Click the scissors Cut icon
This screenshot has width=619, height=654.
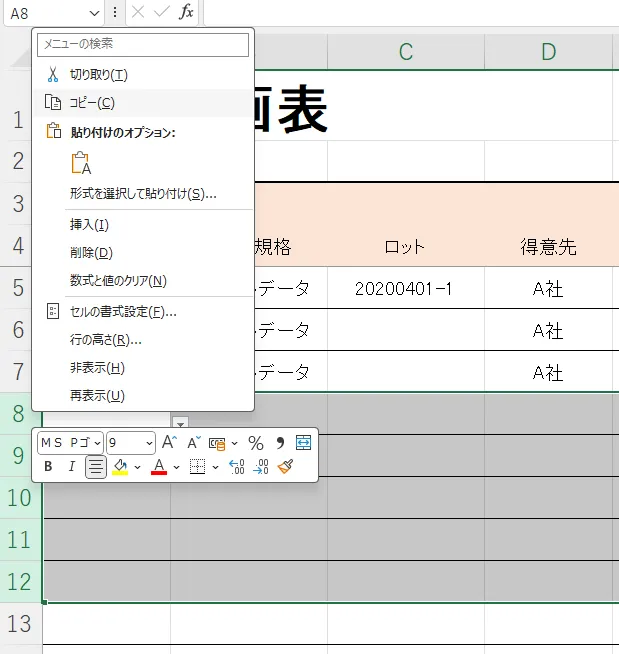[53, 74]
